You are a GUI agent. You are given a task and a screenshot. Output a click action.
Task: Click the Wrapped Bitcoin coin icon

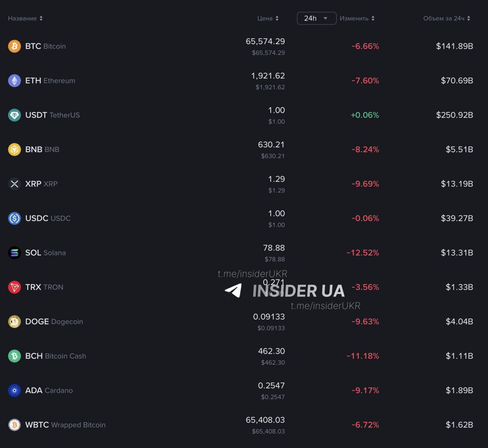(14, 425)
